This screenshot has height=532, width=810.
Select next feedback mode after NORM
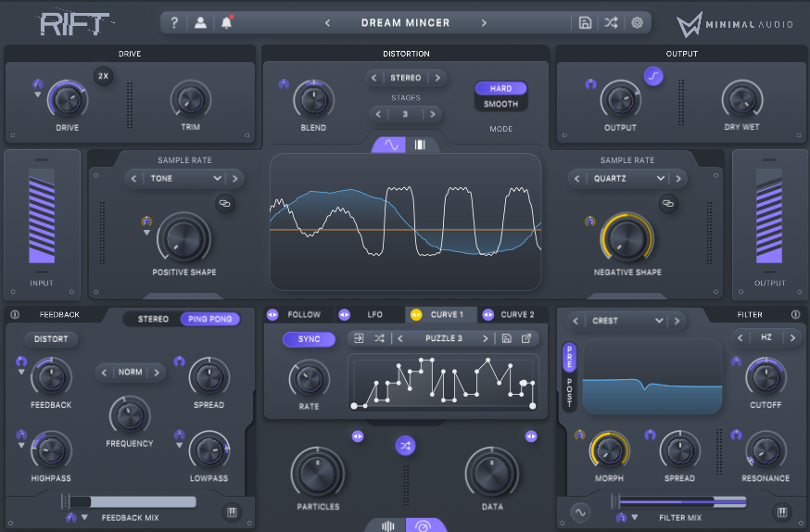pos(157,373)
